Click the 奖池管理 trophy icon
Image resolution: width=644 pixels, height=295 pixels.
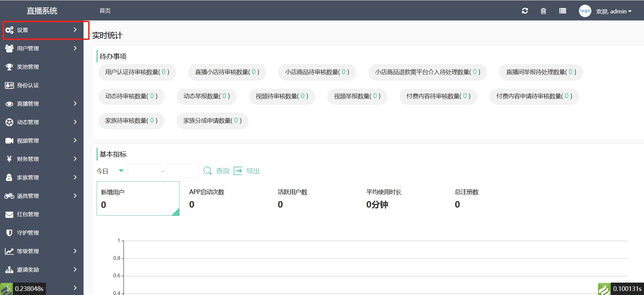tap(9, 67)
